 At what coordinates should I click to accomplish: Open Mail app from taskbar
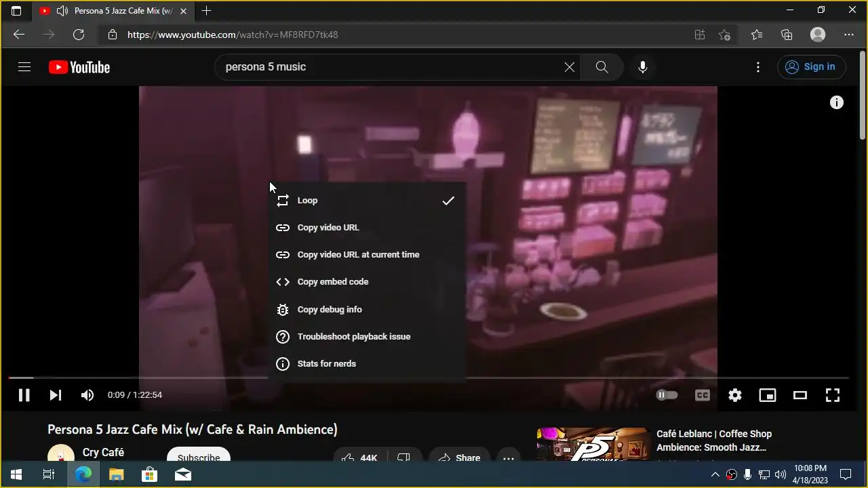point(182,474)
